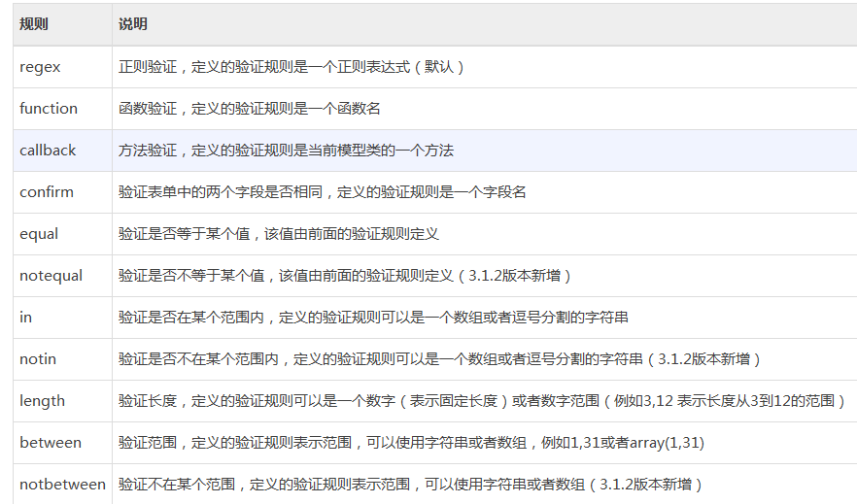Select the equal rule cell

[63, 234]
